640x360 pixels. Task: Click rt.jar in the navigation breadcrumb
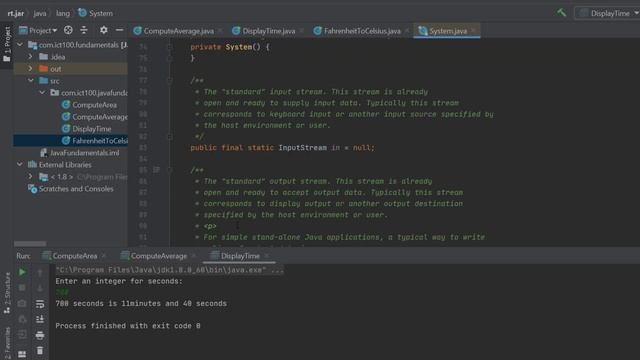[16, 13]
